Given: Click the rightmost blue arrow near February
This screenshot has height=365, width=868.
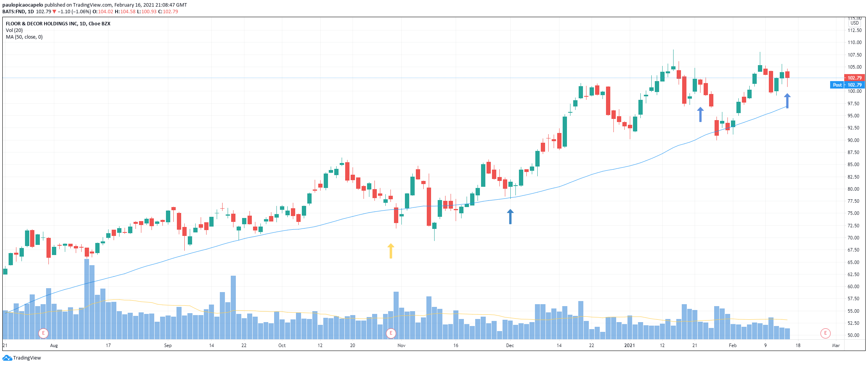Looking at the screenshot, I should 787,101.
